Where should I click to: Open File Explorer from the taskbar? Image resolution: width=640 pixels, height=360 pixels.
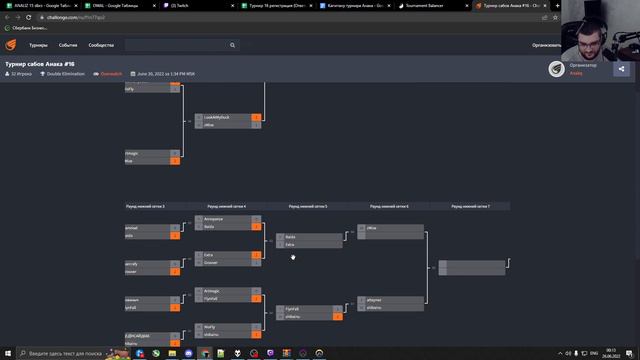pos(172,353)
